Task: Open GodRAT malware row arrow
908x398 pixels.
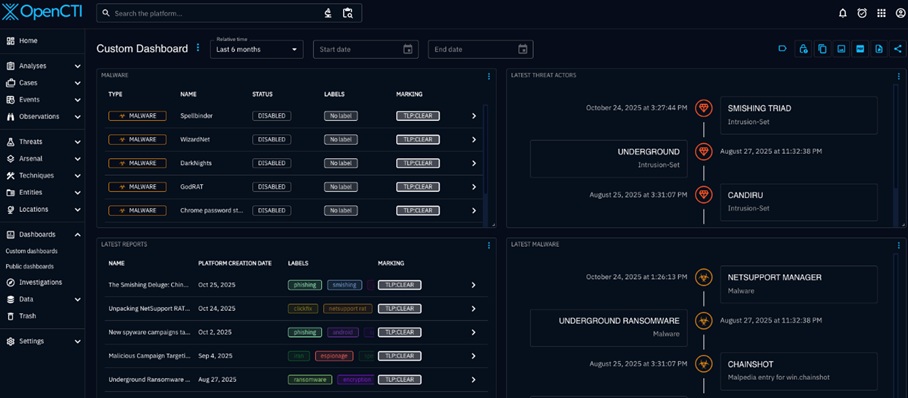Action: coord(474,187)
